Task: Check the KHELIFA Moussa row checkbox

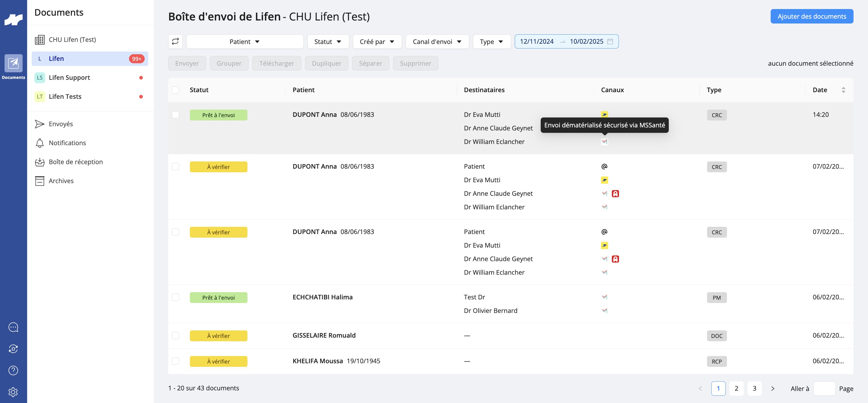Action: [175, 361]
